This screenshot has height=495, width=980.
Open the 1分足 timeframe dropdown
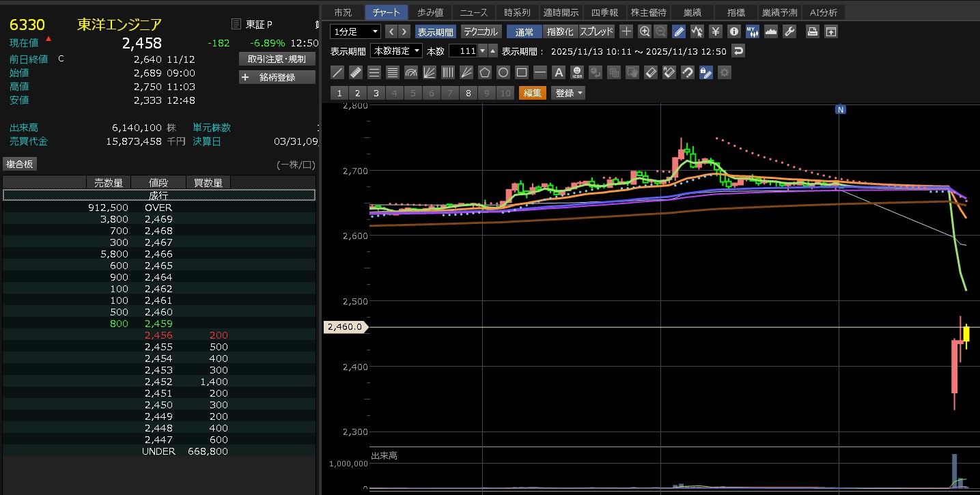pyautogui.click(x=355, y=31)
